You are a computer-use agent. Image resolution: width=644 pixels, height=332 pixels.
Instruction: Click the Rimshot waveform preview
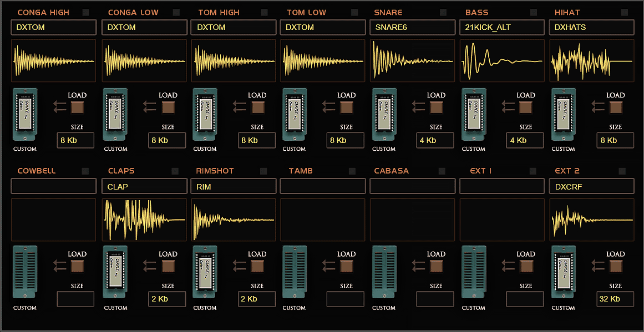(x=233, y=219)
